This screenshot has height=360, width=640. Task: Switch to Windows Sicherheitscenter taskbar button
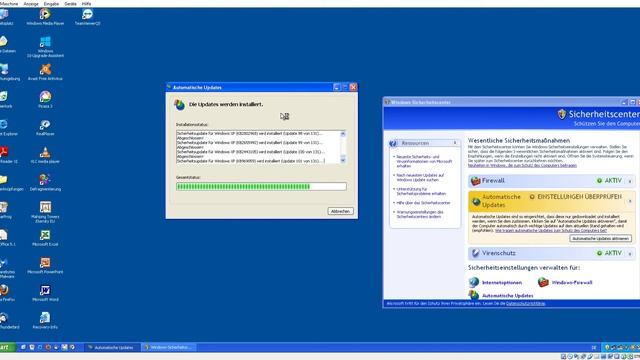(x=169, y=347)
